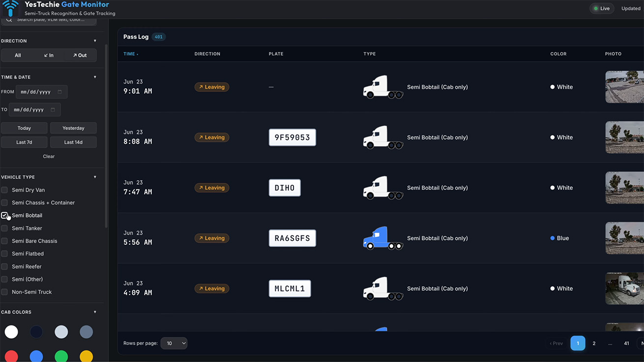This screenshot has height=362, width=644.
Task: Jump to page 41 in pagination
Action: click(626, 343)
